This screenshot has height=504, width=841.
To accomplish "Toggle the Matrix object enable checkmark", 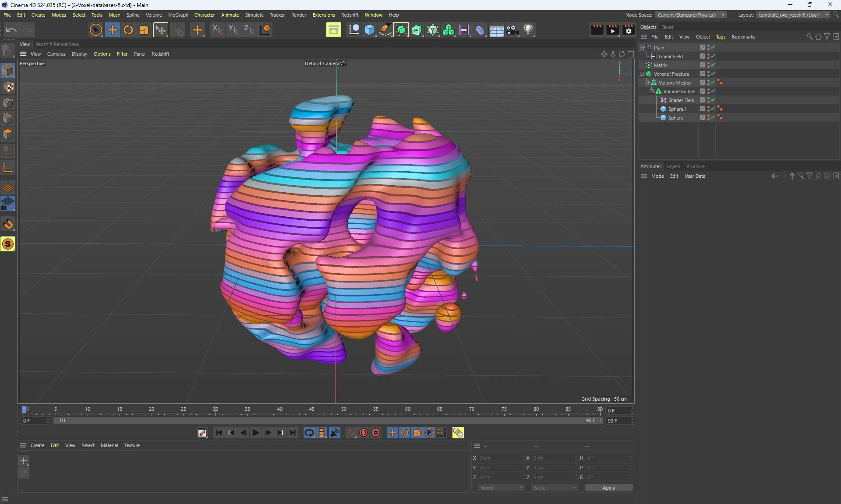I will tap(713, 65).
